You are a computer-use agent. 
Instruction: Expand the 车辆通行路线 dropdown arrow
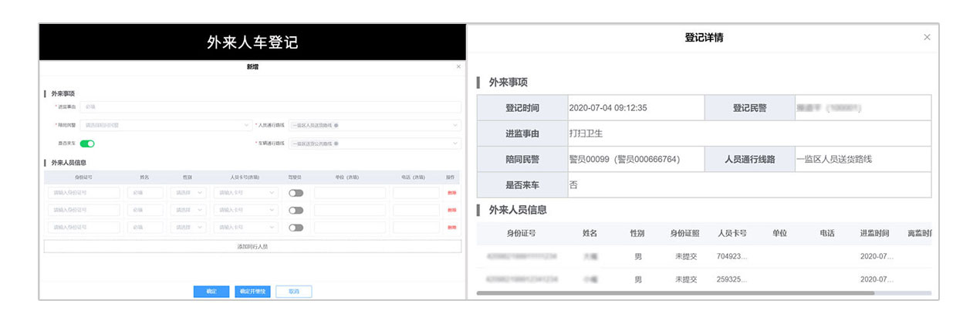pyautogui.click(x=455, y=143)
